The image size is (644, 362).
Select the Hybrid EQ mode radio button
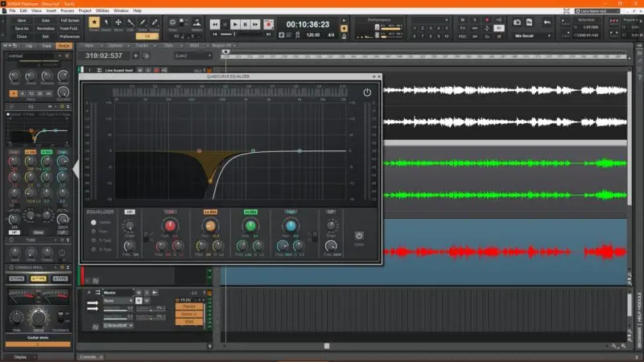pos(94,222)
